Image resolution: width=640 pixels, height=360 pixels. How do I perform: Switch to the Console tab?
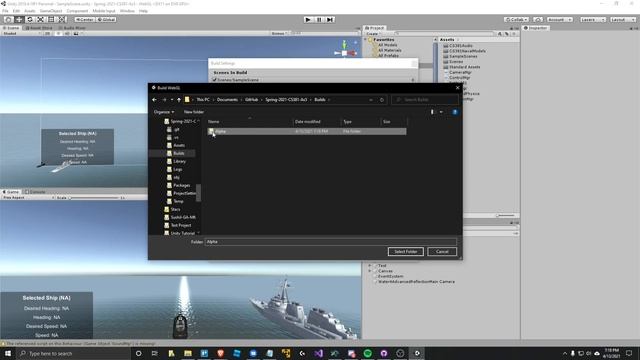(35, 191)
